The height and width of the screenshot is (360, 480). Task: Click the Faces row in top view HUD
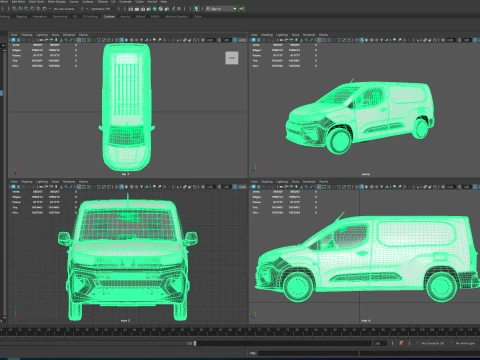(44, 55)
